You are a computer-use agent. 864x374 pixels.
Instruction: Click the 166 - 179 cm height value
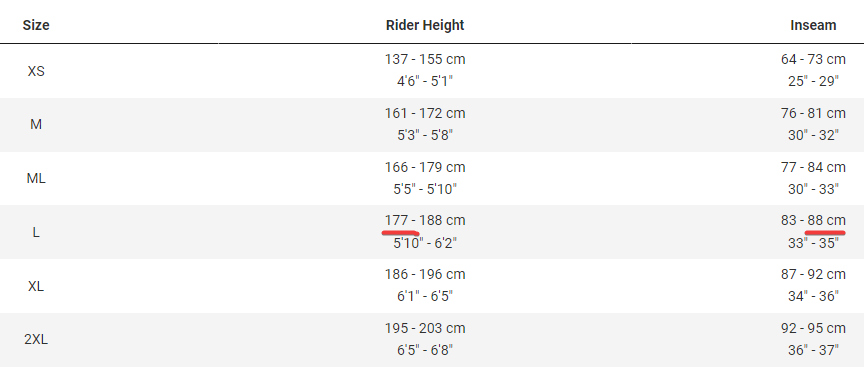pyautogui.click(x=425, y=167)
